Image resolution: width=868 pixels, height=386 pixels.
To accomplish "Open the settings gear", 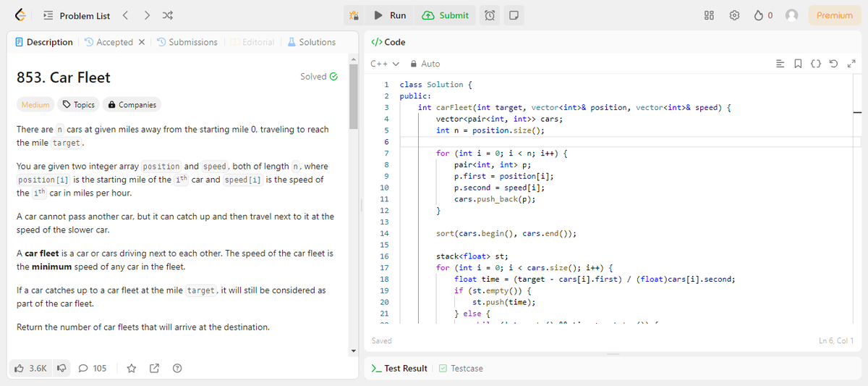I will point(735,15).
